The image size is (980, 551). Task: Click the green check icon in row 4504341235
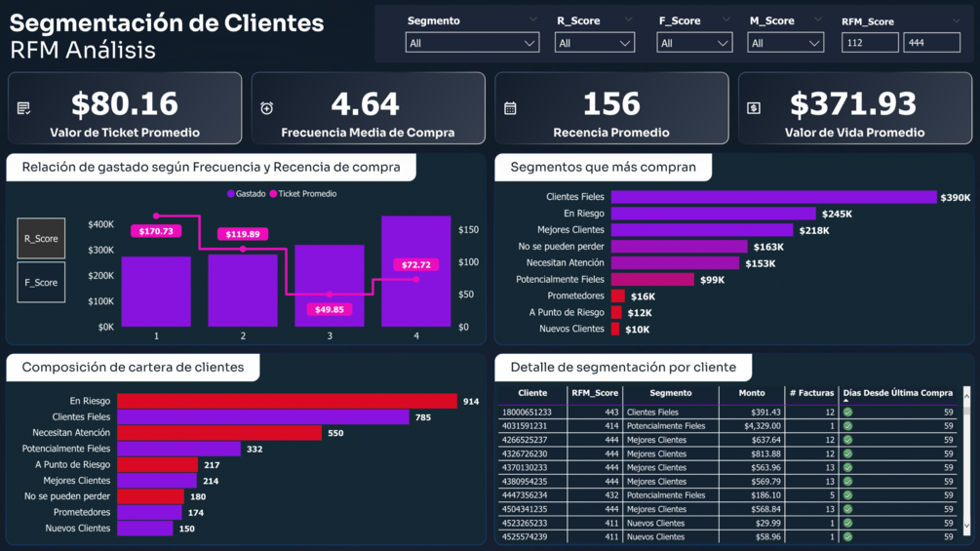pos(848,509)
